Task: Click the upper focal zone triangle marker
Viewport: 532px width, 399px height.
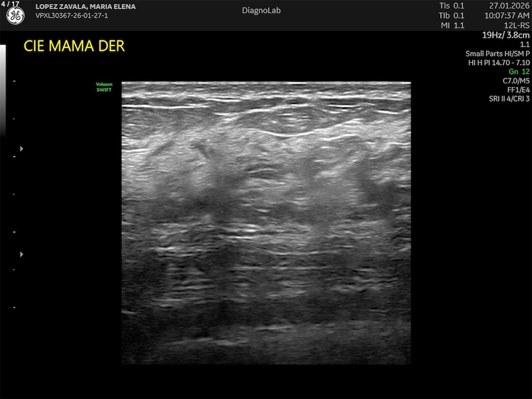Action: [22, 148]
